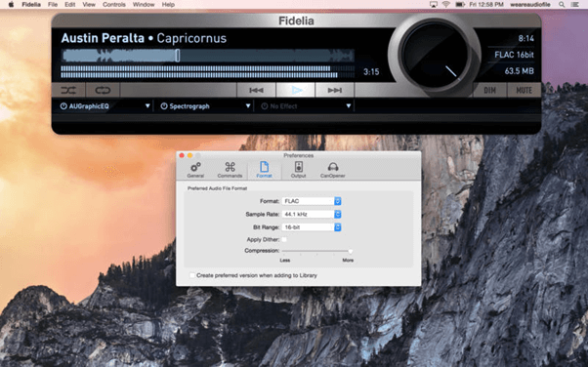Open the File menu
Viewport: 588px width, 367px height.
tap(53, 5)
